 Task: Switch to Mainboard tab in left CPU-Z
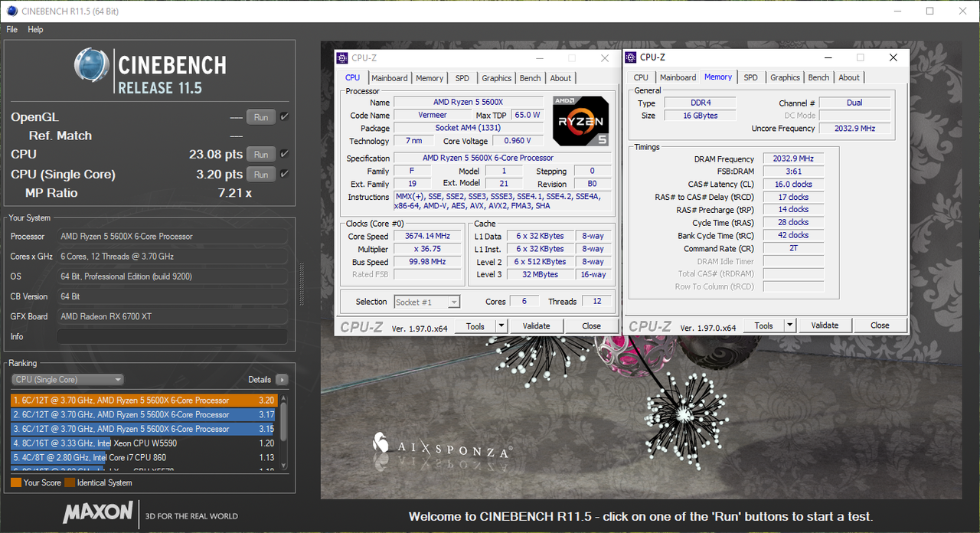(390, 78)
